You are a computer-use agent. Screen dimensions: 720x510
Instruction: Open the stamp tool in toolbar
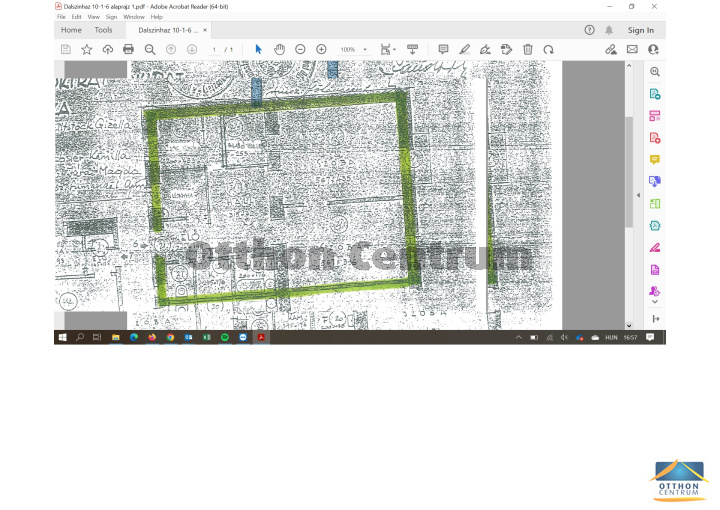pos(506,50)
